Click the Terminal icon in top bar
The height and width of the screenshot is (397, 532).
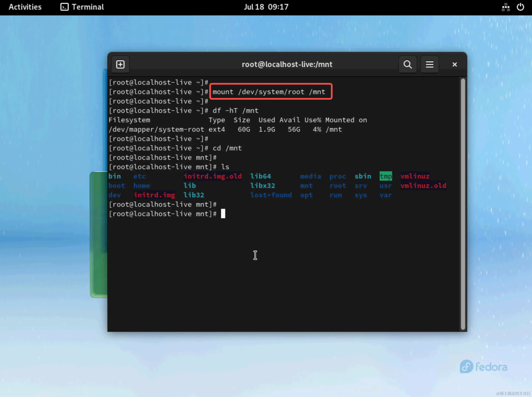tap(64, 7)
